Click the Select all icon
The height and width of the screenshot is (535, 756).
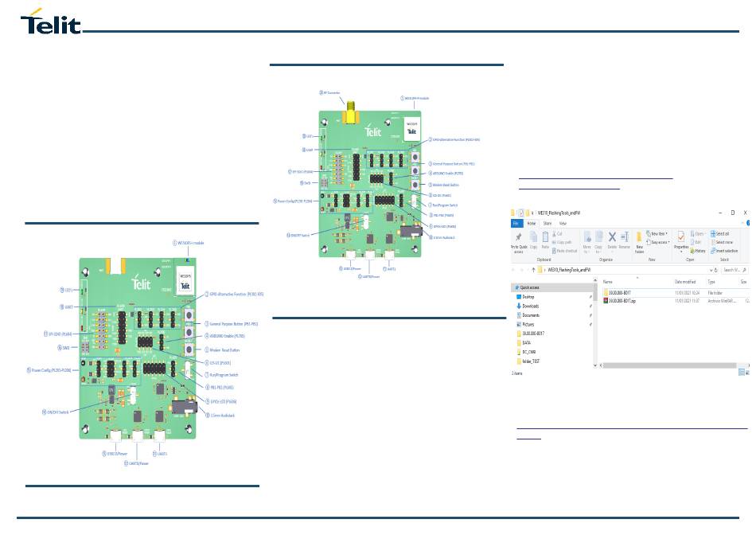(x=723, y=233)
